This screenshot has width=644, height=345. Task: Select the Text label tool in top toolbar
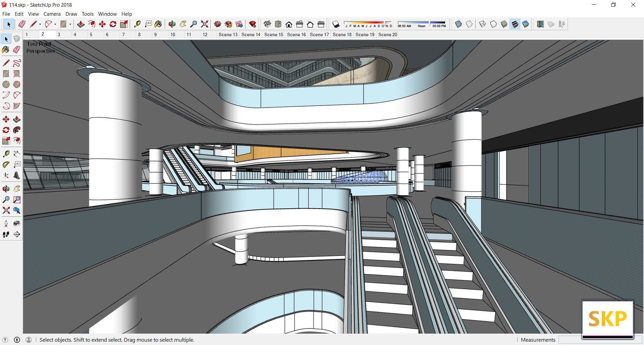(148, 24)
